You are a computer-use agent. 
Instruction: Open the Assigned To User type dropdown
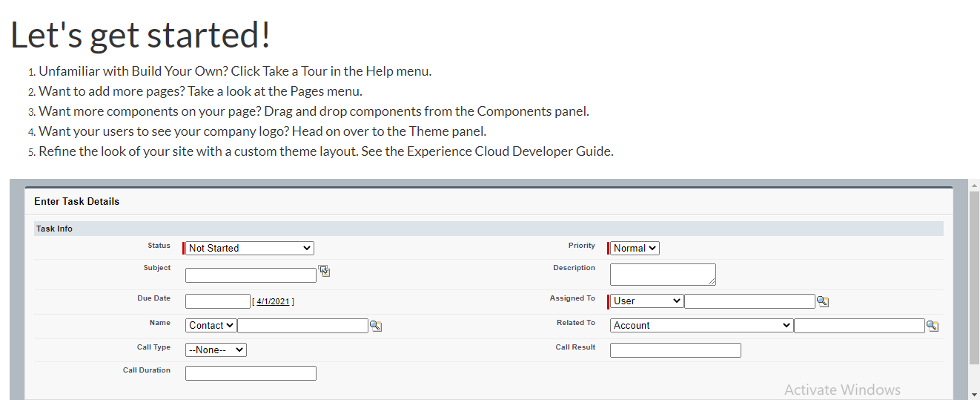click(646, 301)
